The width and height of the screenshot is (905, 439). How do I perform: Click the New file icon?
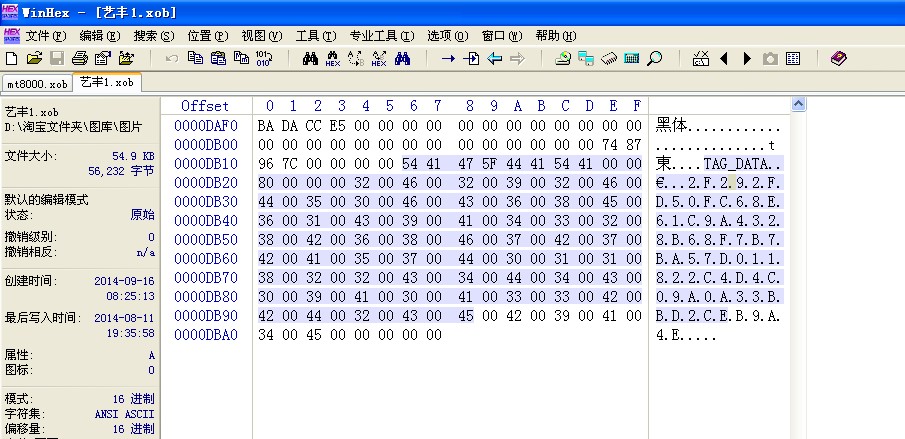point(12,59)
